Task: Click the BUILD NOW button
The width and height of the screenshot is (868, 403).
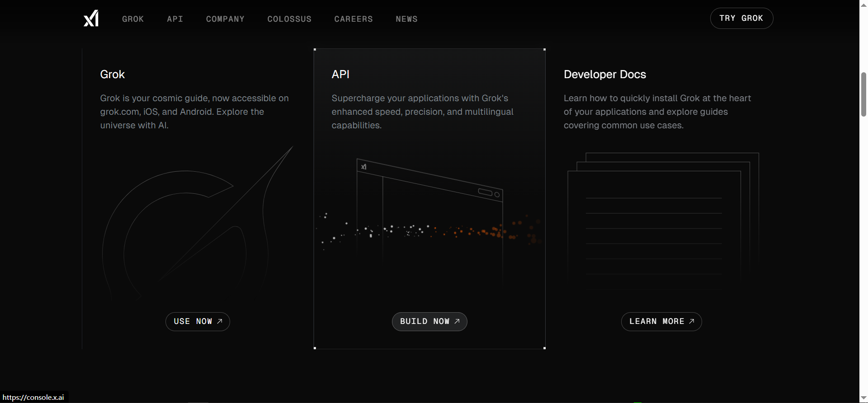Action: tap(429, 322)
